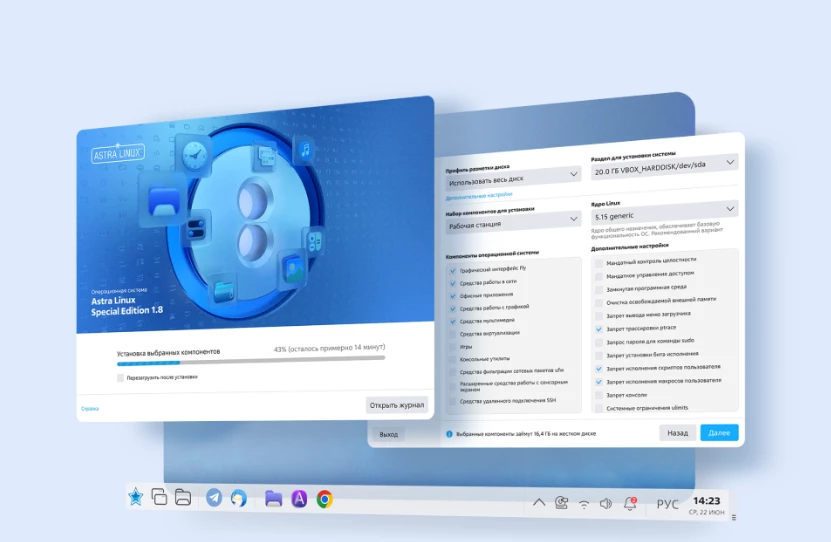Click the 'Далее' button
The width and height of the screenshot is (831, 542).
point(719,433)
